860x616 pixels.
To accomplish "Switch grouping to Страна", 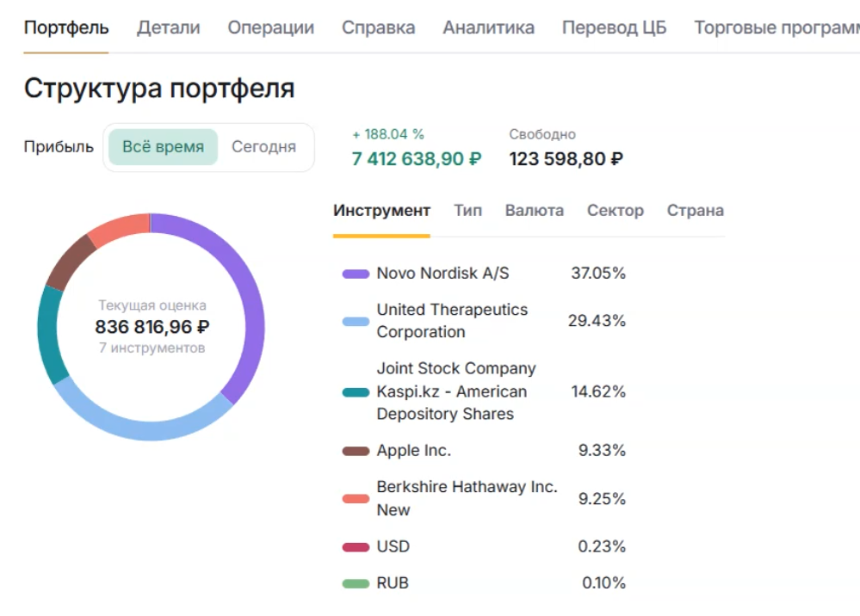I will pos(695,210).
